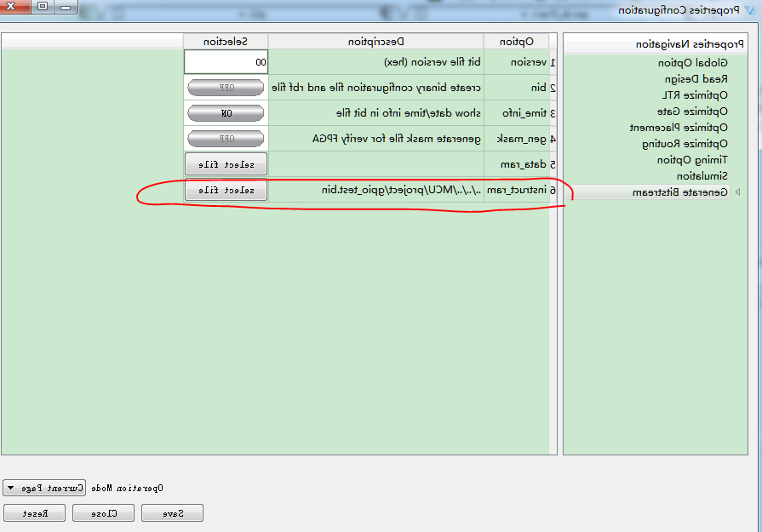
Task: Open the Operation Mode Current Page dropdown
Action: (44, 488)
